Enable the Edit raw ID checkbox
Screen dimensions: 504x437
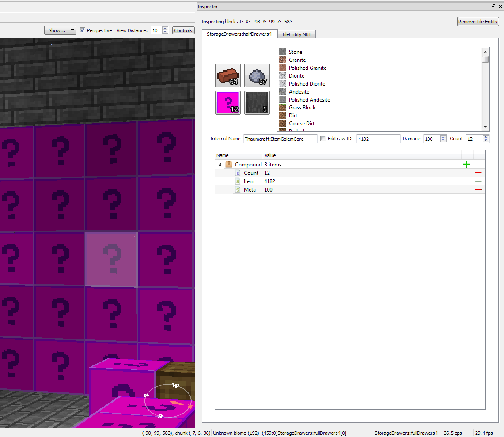pyautogui.click(x=323, y=139)
